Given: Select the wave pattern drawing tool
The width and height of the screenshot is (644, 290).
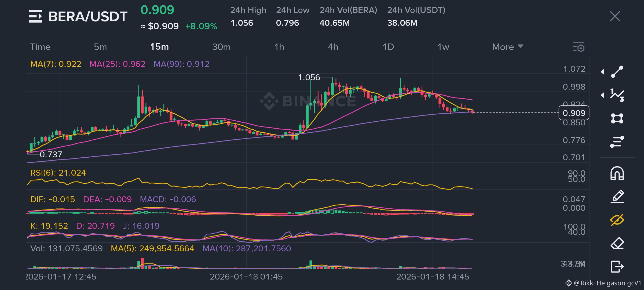Looking at the screenshot, I should pyautogui.click(x=617, y=95).
